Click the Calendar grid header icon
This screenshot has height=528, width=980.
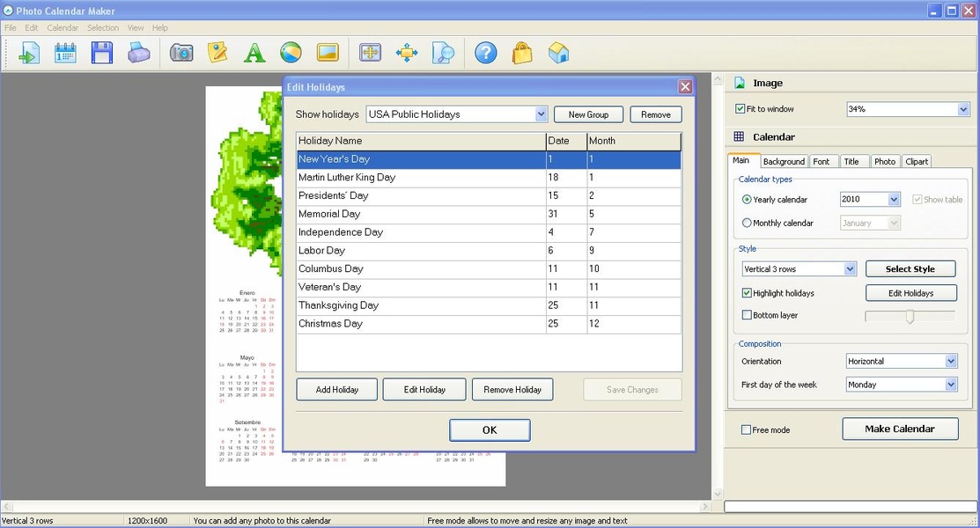click(739, 136)
